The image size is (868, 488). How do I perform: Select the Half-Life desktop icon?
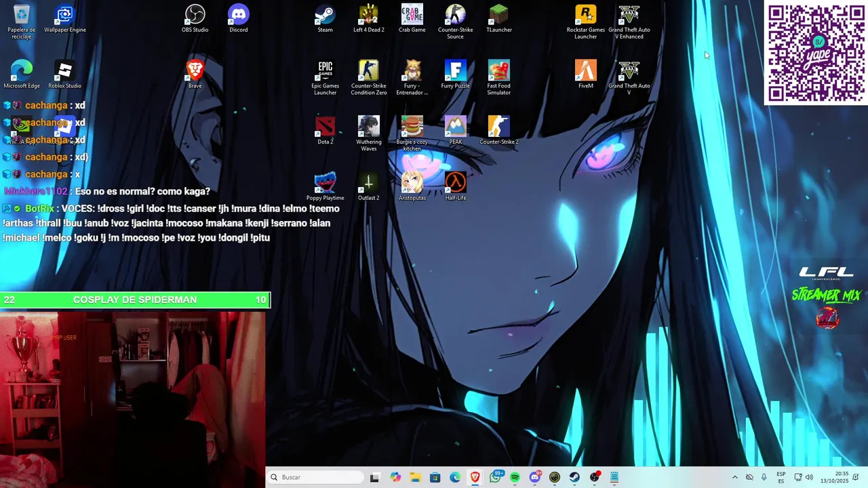pyautogui.click(x=456, y=186)
